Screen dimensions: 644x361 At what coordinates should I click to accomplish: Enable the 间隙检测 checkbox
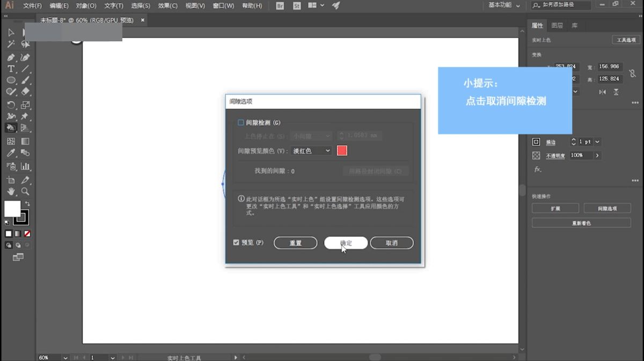click(240, 122)
